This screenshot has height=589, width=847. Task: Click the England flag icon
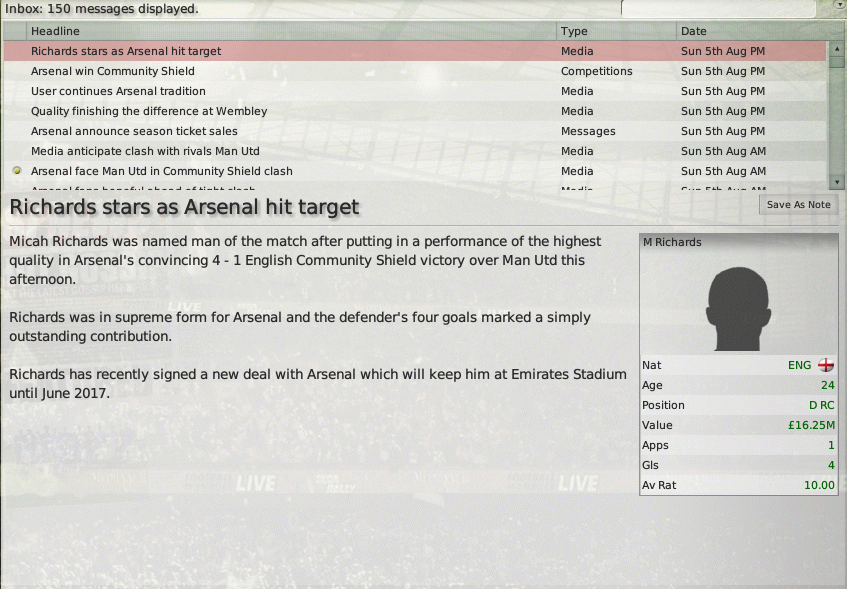pyautogui.click(x=825, y=365)
